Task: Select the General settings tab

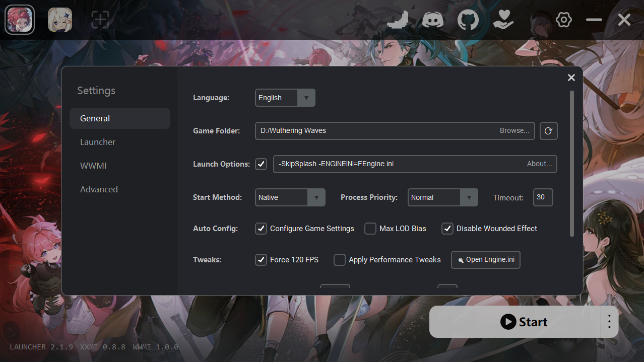Action: (x=120, y=118)
